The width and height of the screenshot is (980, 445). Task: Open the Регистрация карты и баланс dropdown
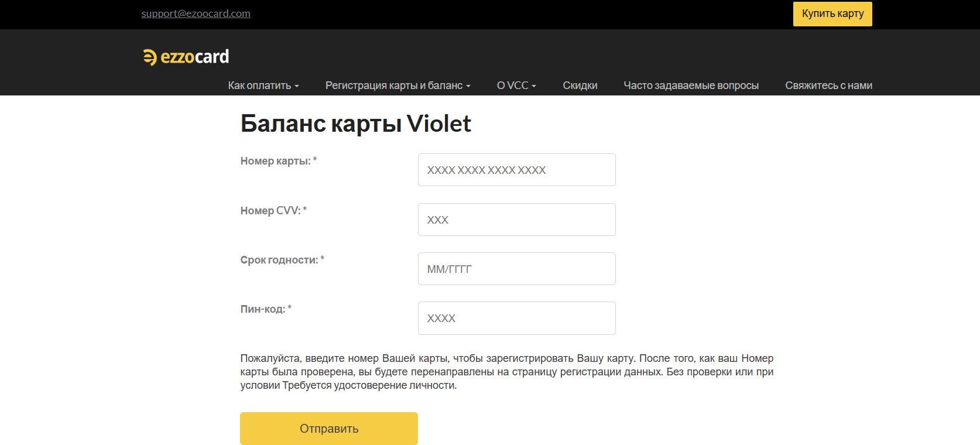pyautogui.click(x=398, y=85)
